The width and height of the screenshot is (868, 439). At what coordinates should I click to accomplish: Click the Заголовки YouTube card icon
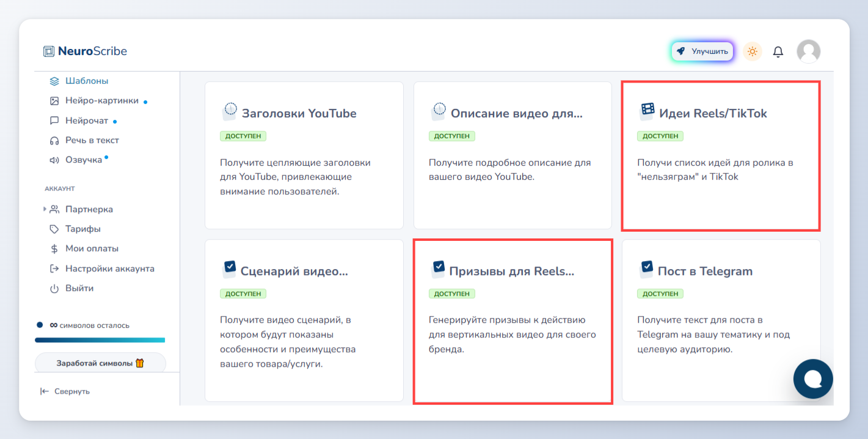(x=229, y=111)
